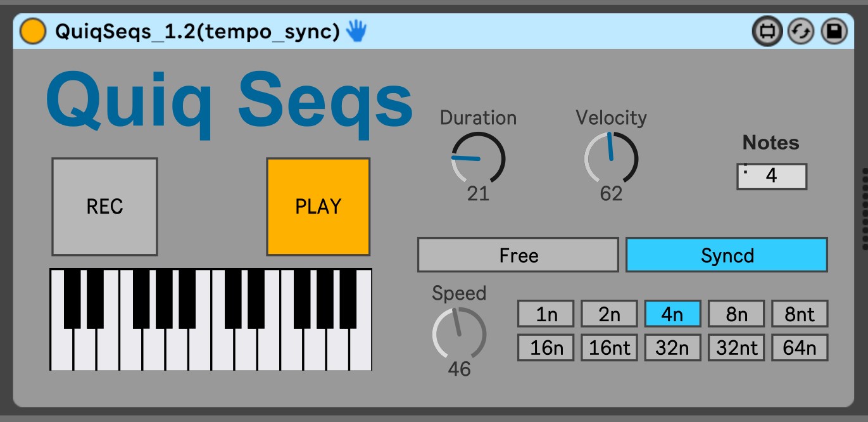Toggle the orange device activator button
The image size is (868, 422).
32,31
